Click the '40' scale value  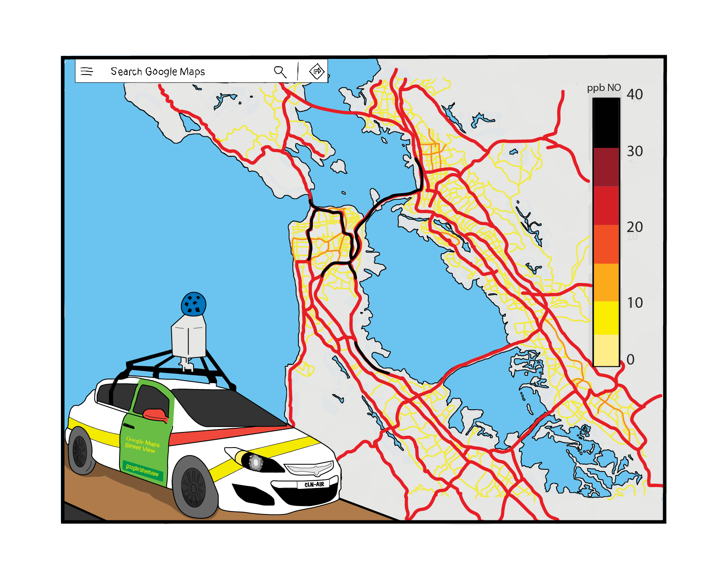pos(635,94)
